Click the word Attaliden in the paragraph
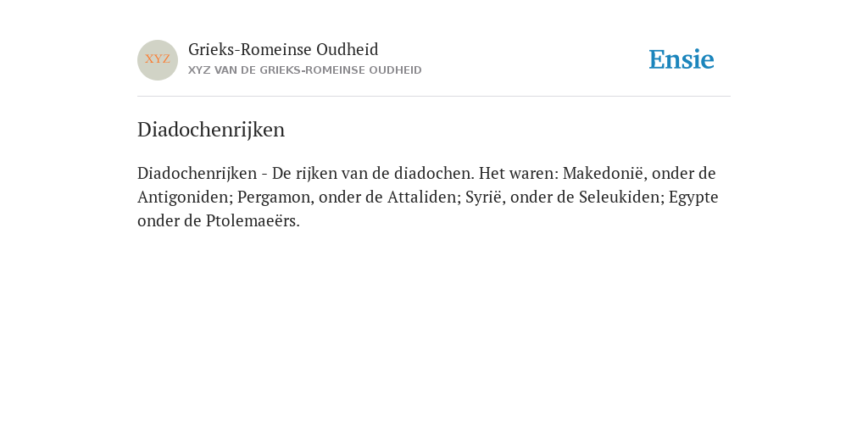Image resolution: width=868 pixels, height=434 pixels. pyautogui.click(x=424, y=197)
